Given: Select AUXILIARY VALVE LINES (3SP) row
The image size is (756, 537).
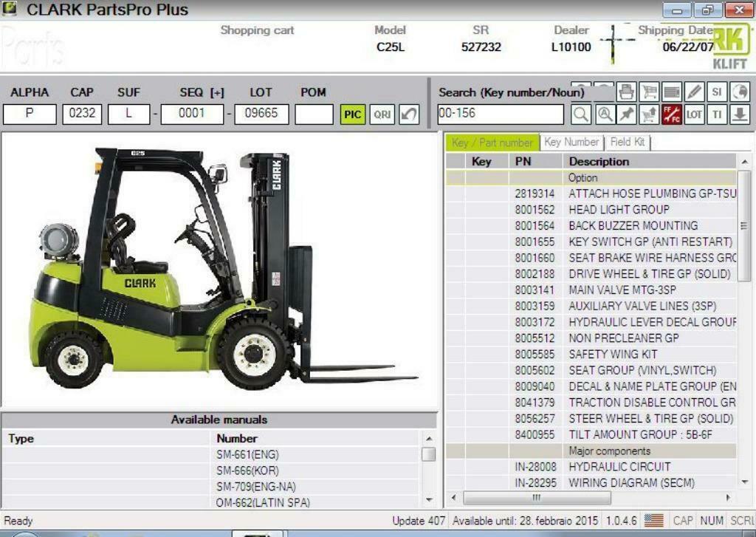Looking at the screenshot, I should (591, 307).
